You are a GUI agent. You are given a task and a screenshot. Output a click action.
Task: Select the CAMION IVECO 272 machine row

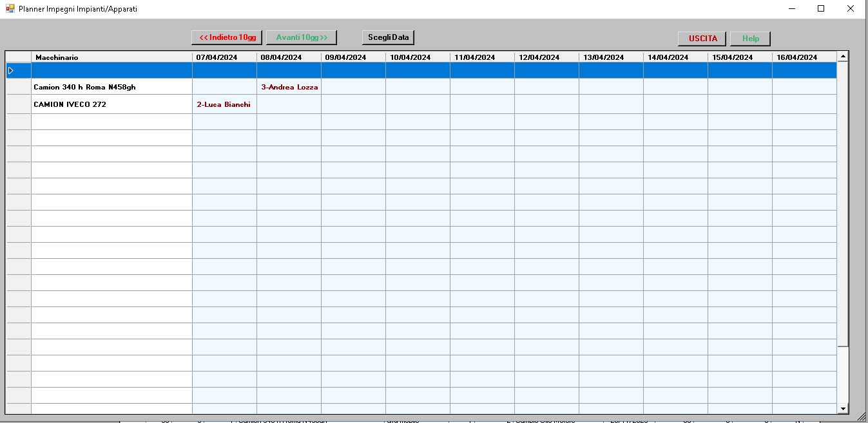pos(111,104)
